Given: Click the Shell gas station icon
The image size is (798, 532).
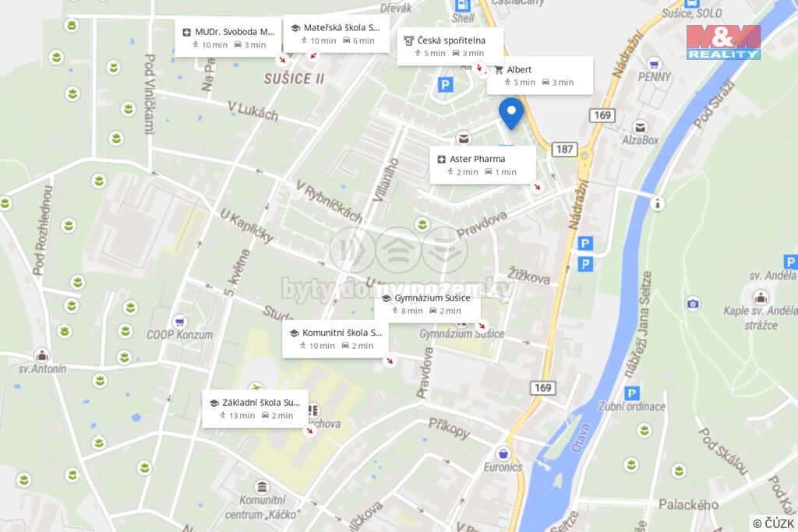Looking at the screenshot, I should (x=462, y=5).
